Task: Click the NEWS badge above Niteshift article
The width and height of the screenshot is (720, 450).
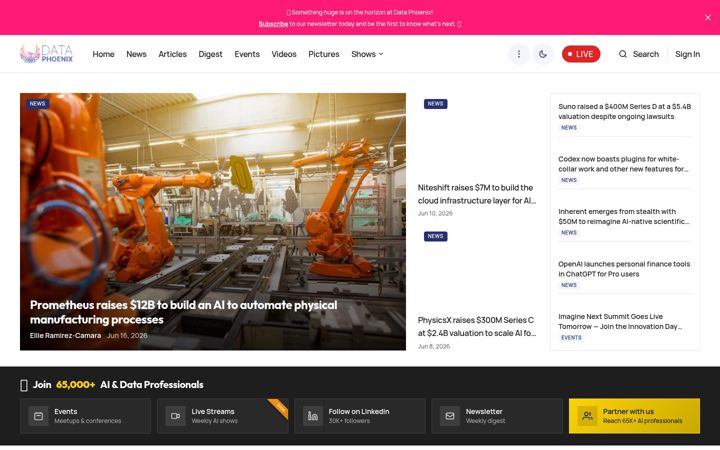Action: point(435,104)
